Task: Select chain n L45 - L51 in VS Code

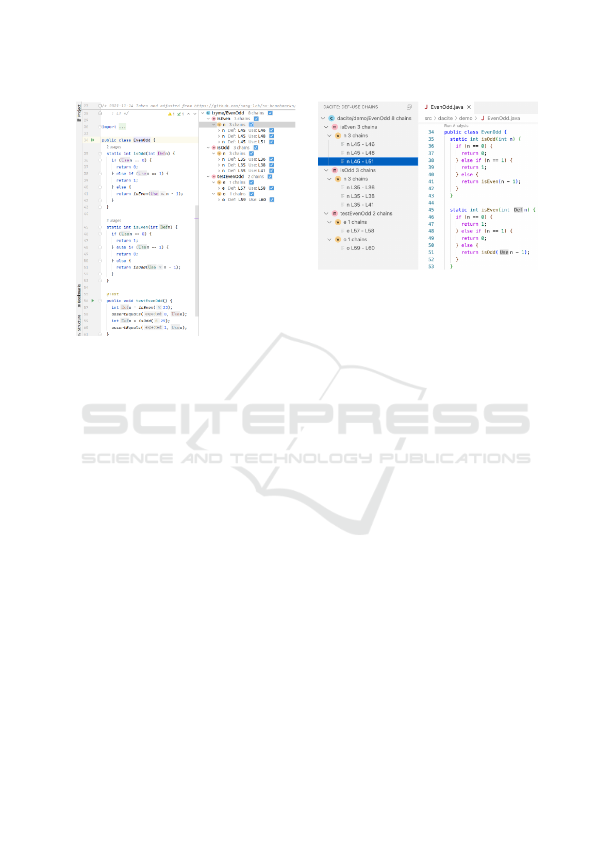Action: [x=368, y=161]
